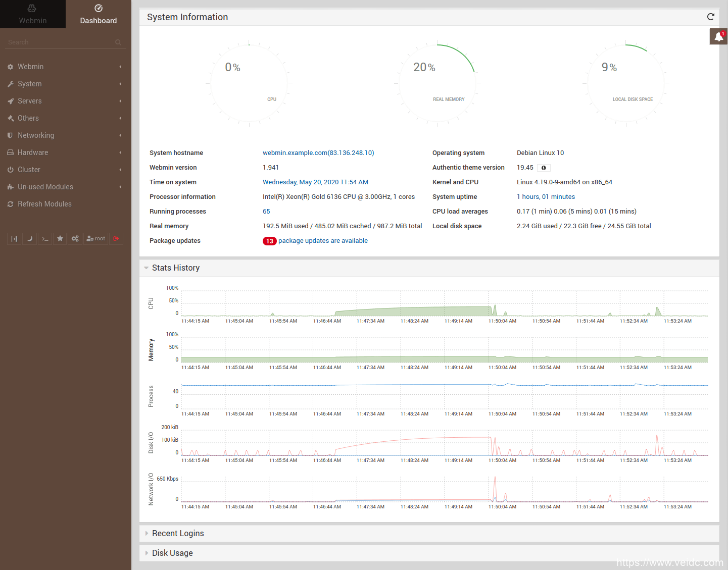728x570 pixels.
Task: Switch to the Webmin tab
Action: [x=32, y=14]
